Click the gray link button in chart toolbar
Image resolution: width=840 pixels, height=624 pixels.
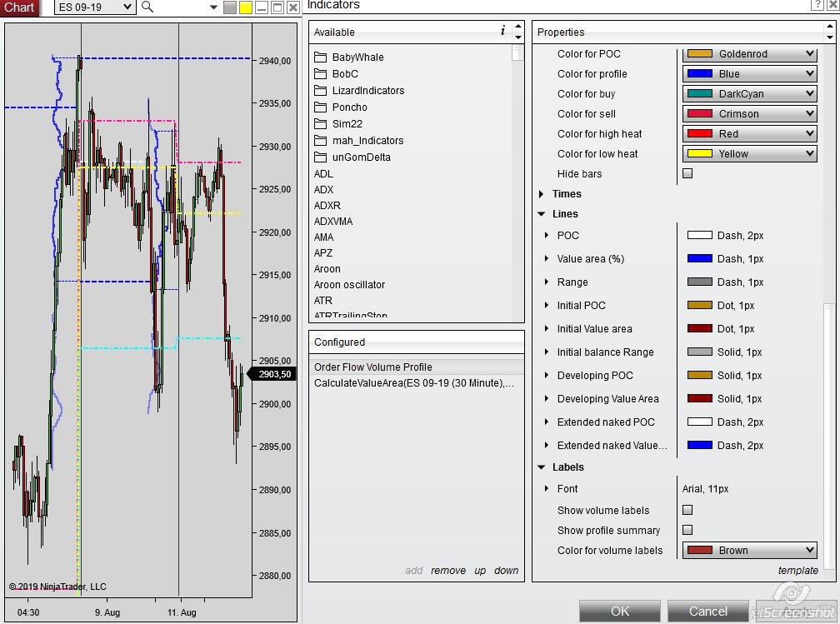tap(231, 7)
